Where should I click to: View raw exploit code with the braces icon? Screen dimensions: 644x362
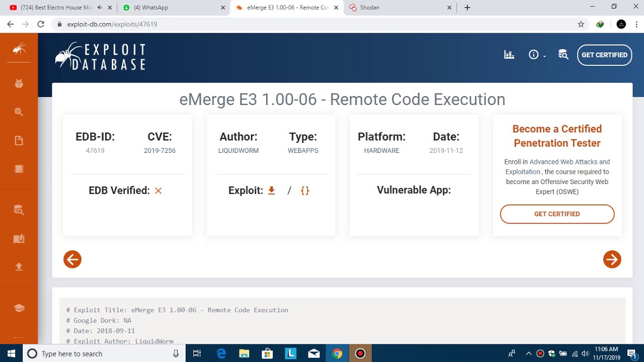305,191
